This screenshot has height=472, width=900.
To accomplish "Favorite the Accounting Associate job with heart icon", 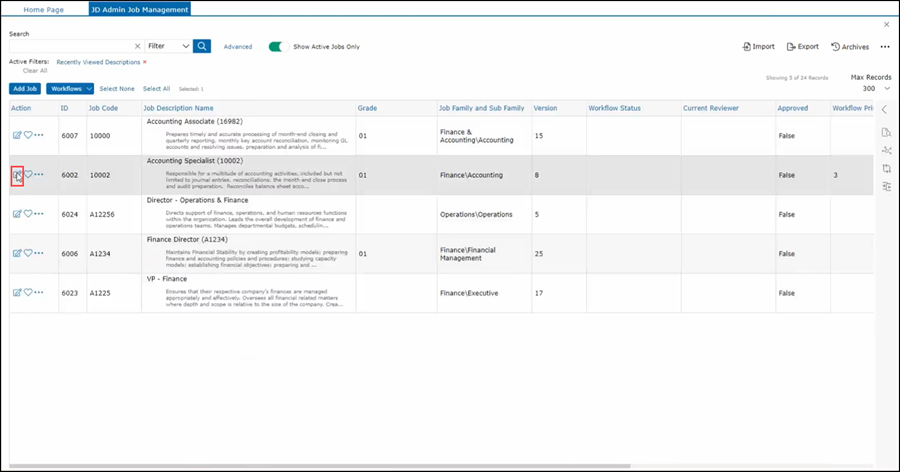I will pos(28,135).
